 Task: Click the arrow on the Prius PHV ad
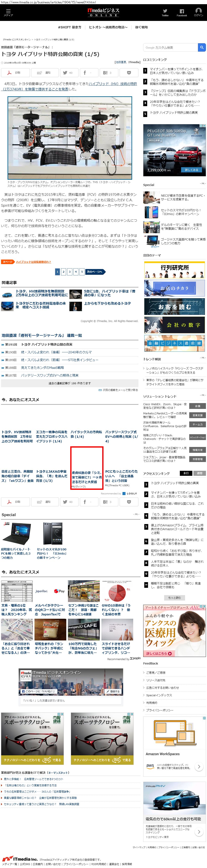[x=199, y=832]
